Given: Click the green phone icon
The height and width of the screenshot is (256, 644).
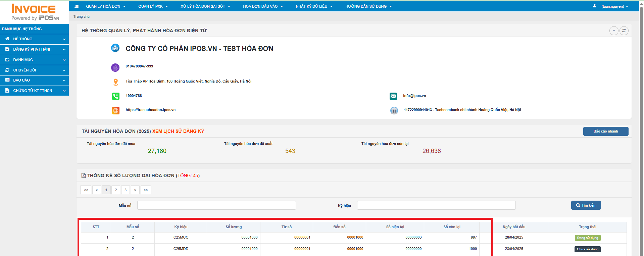Looking at the screenshot, I should coord(116,96).
